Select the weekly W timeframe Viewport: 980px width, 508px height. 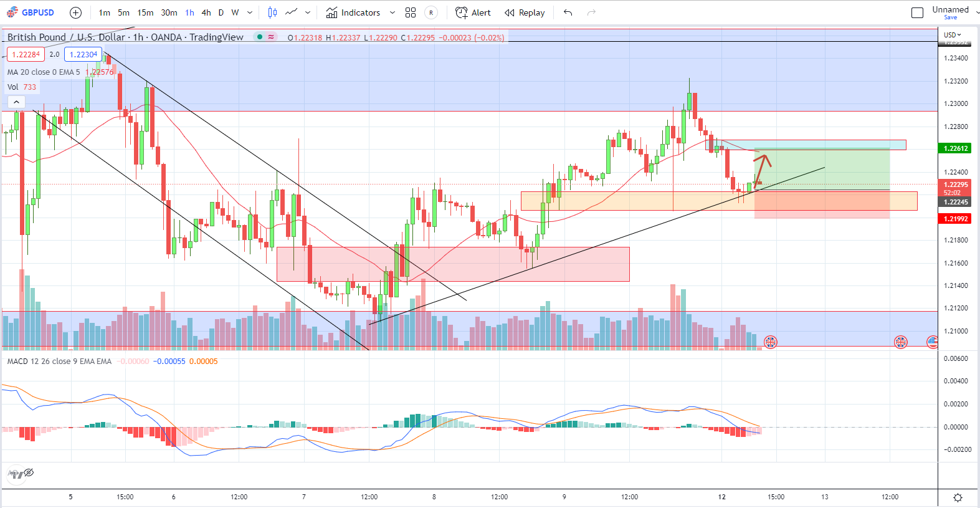(x=235, y=12)
